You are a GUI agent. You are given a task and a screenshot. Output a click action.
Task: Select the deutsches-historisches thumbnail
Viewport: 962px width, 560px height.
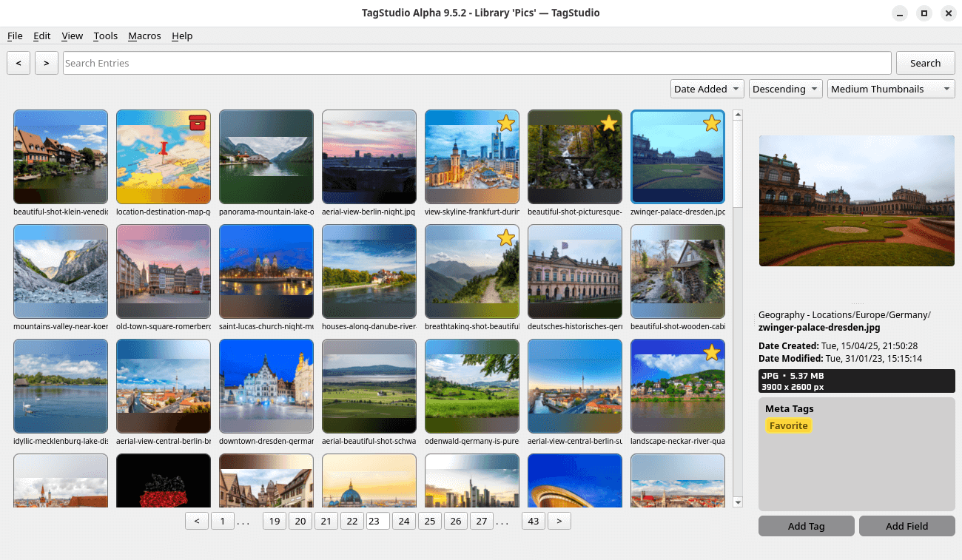[575, 271]
